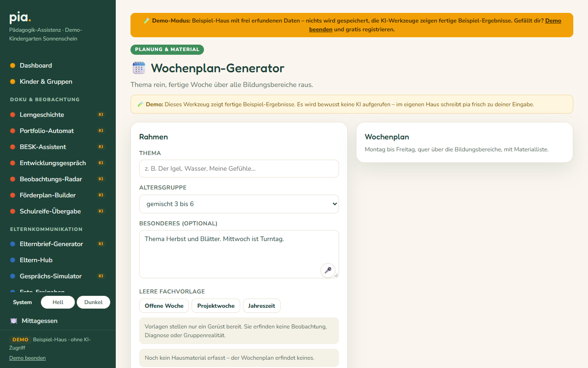Click the Rahmen heading
Viewport: 588px width, 368px height.
[153, 137]
